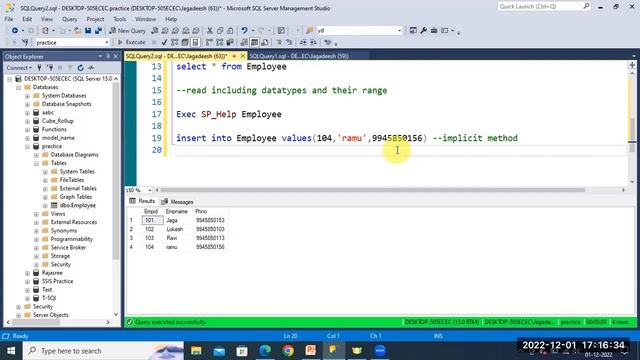Screen dimensions: 640x360
Task: Collapse the practice database node
Action: (27, 146)
